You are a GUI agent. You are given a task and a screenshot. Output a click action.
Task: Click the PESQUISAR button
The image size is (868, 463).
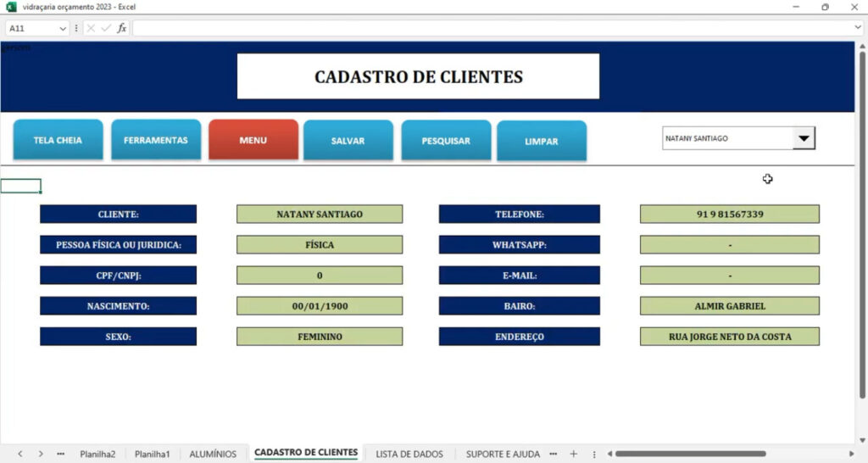[x=446, y=141]
